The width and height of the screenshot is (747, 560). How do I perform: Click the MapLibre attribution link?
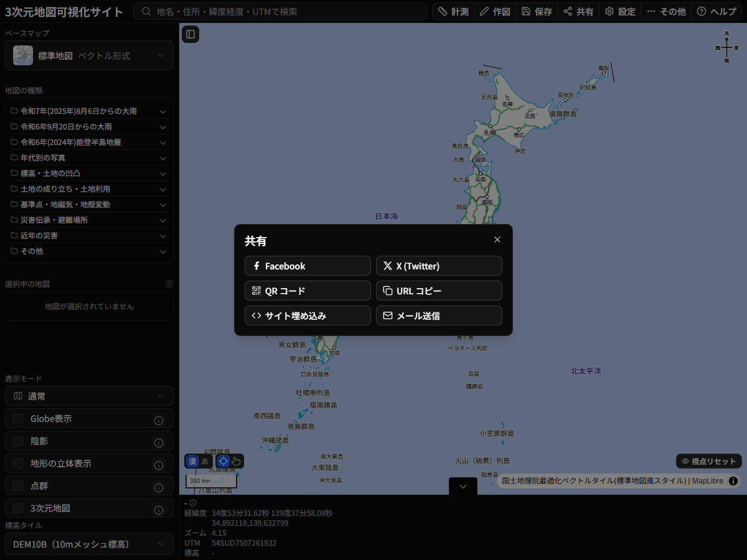point(708,481)
